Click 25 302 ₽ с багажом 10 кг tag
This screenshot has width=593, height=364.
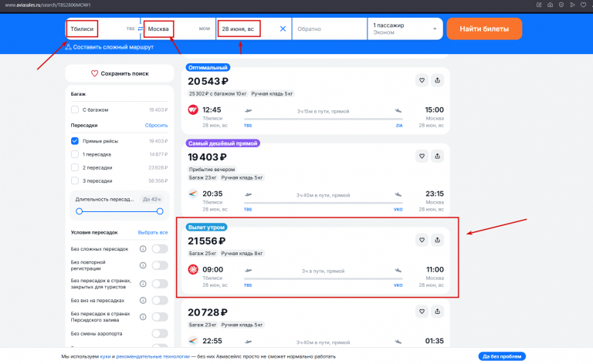(x=218, y=93)
